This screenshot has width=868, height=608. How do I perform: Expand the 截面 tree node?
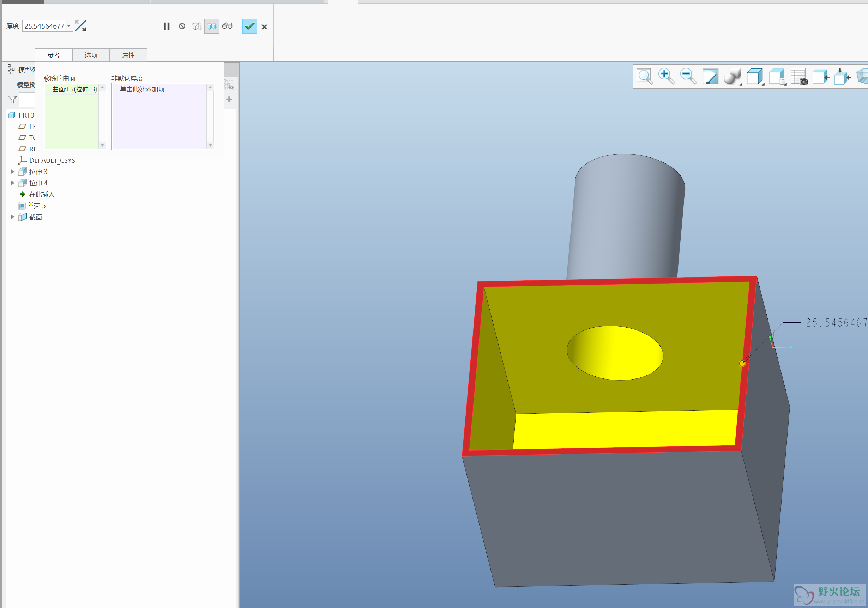click(x=12, y=217)
